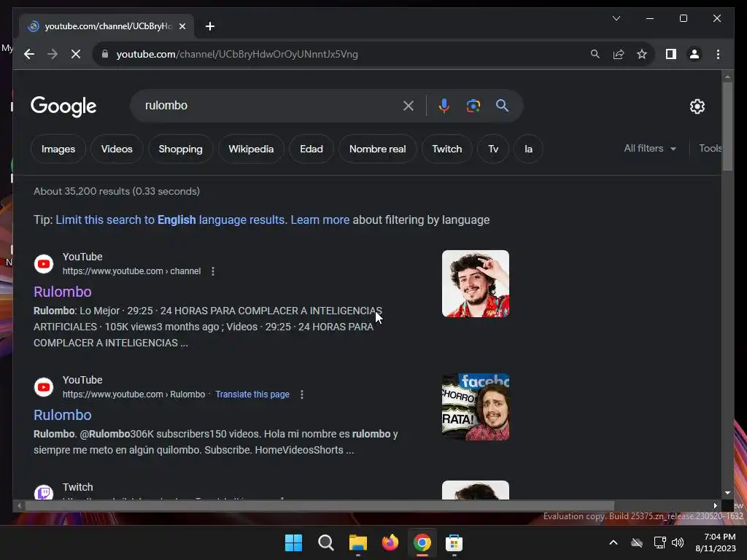Select the Edad filter chip
The image size is (747, 560).
(311, 149)
